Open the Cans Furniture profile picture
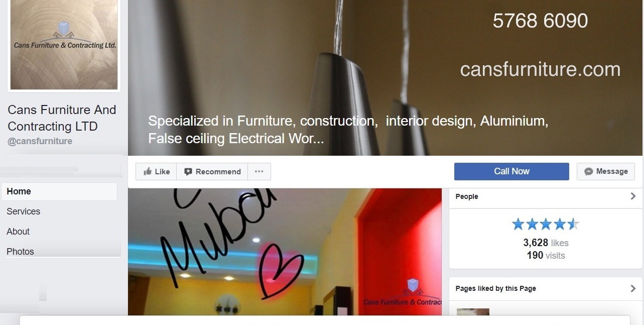 click(64, 45)
